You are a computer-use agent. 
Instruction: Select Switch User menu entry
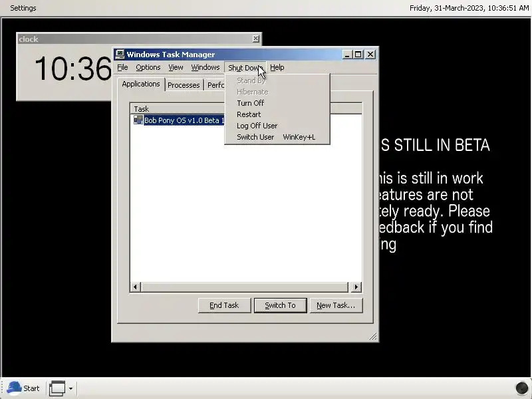coord(277,137)
